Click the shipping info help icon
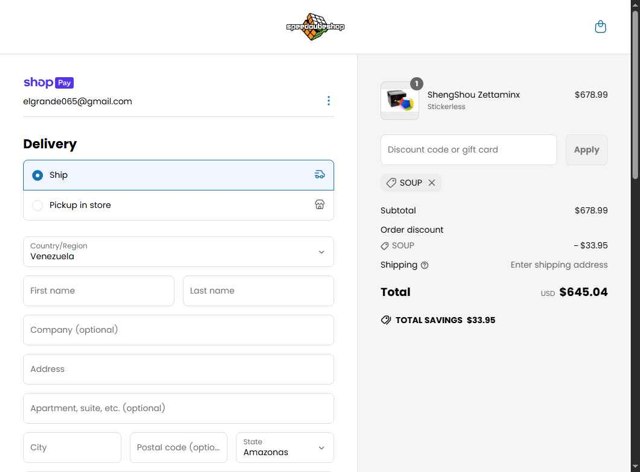 [425, 265]
